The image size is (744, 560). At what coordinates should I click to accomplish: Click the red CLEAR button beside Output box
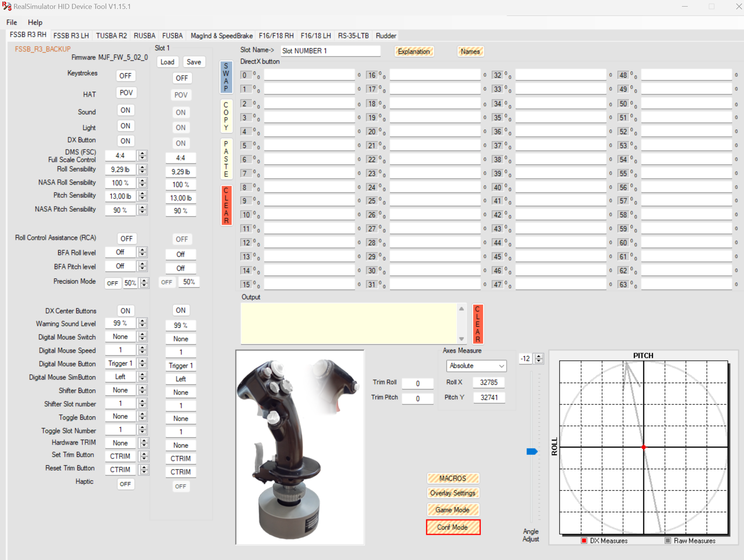478,324
